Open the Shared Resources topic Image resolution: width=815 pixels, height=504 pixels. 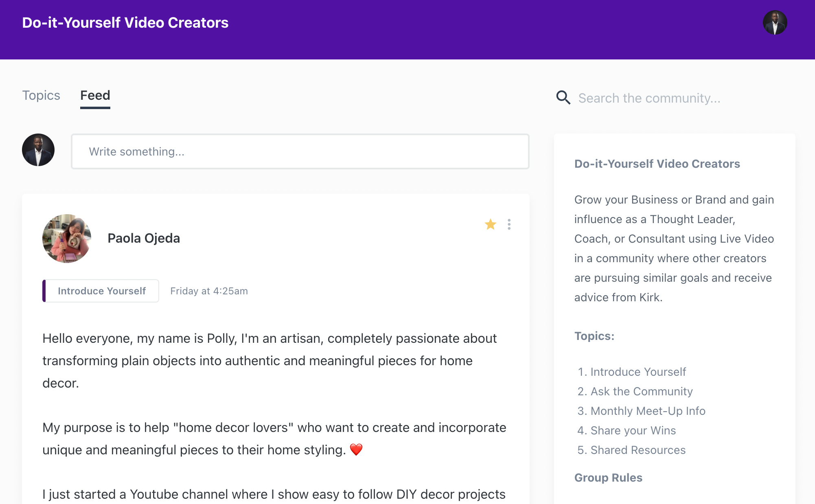pos(638,450)
